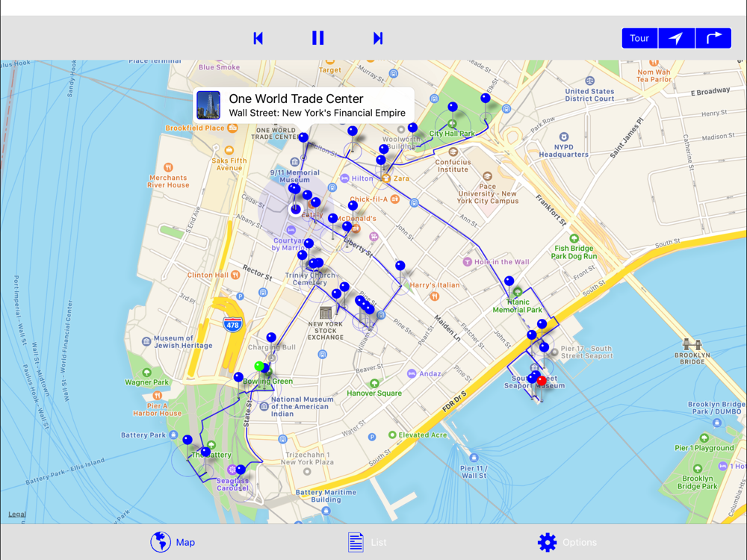Tap the blue pin at Seaglass Carousel
The image size is (747, 560).
pyautogui.click(x=241, y=469)
